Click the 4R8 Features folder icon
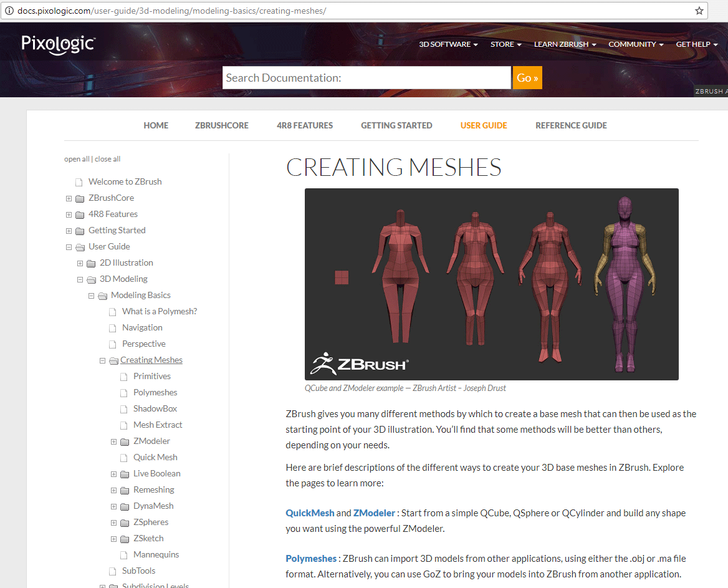728x588 pixels. tap(80, 215)
